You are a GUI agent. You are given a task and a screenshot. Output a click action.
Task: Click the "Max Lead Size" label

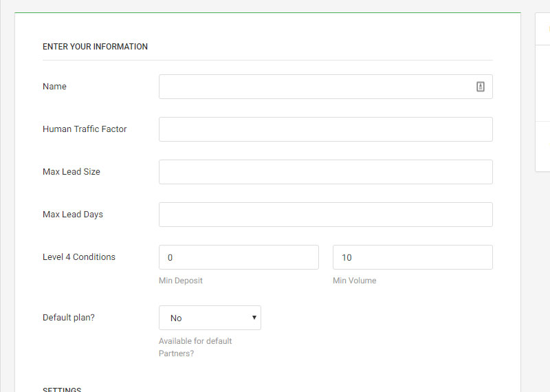click(71, 172)
